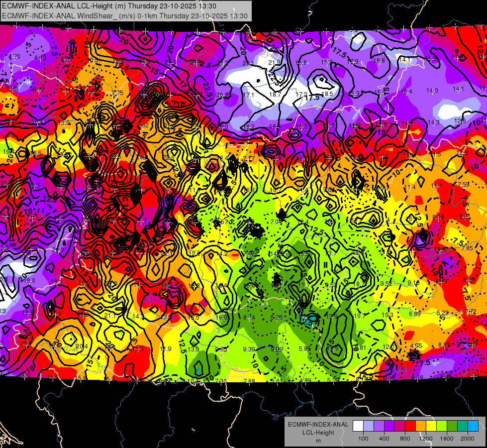Click the 1600 tick label in the legend

click(x=447, y=439)
